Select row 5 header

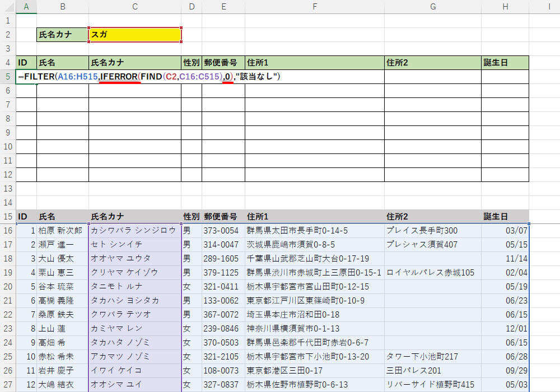coord(8,77)
